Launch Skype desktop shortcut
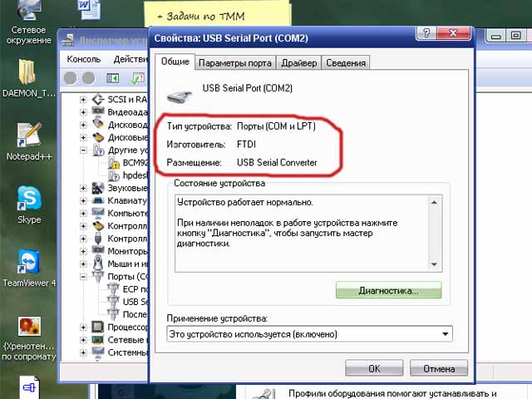 [x=29, y=204]
